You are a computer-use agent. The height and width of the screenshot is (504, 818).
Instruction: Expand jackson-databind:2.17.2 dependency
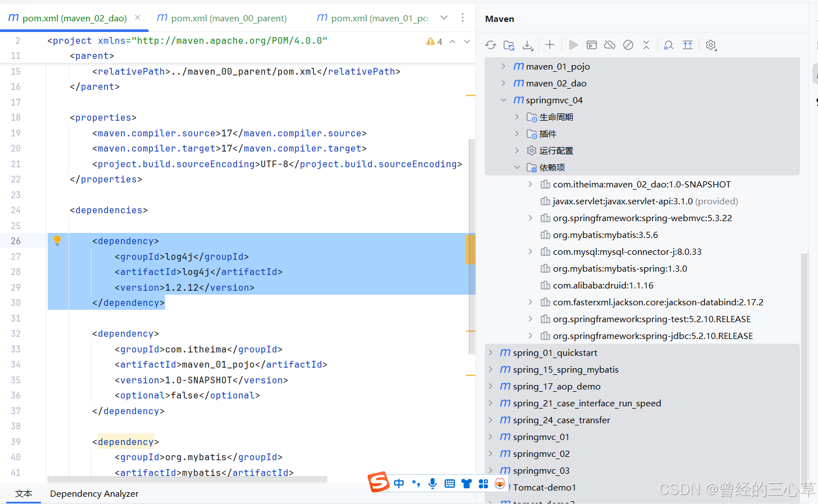[531, 302]
